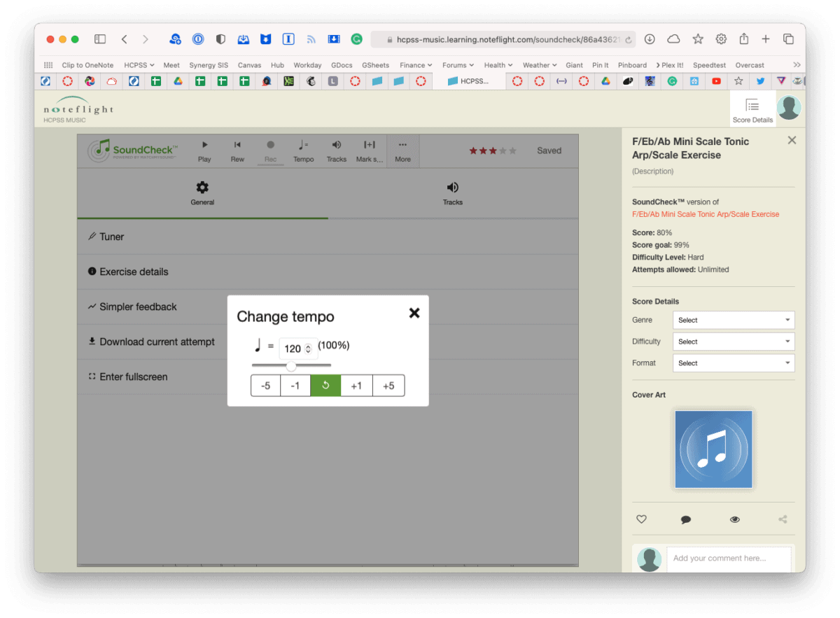Switch to the General settings tab

tap(202, 193)
